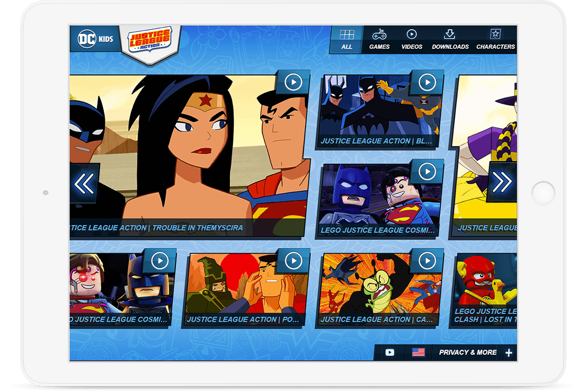Play the Justice League Action PO... video
The width and height of the screenshot is (579, 392).
tap(294, 261)
